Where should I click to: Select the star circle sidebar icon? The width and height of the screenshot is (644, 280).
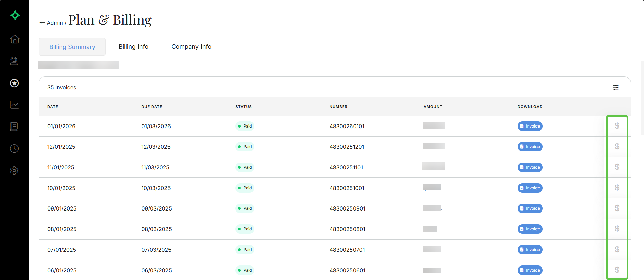14,83
